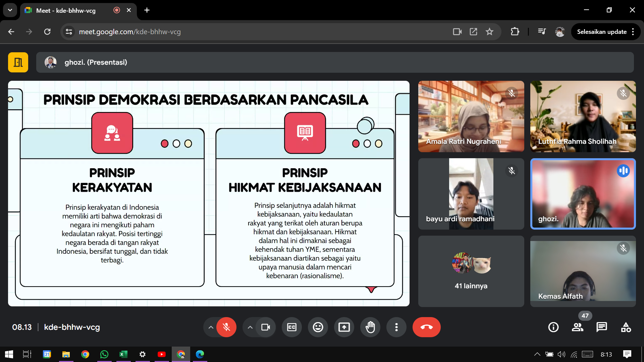Open meeting details info icon
The image size is (644, 362).
[x=553, y=327]
